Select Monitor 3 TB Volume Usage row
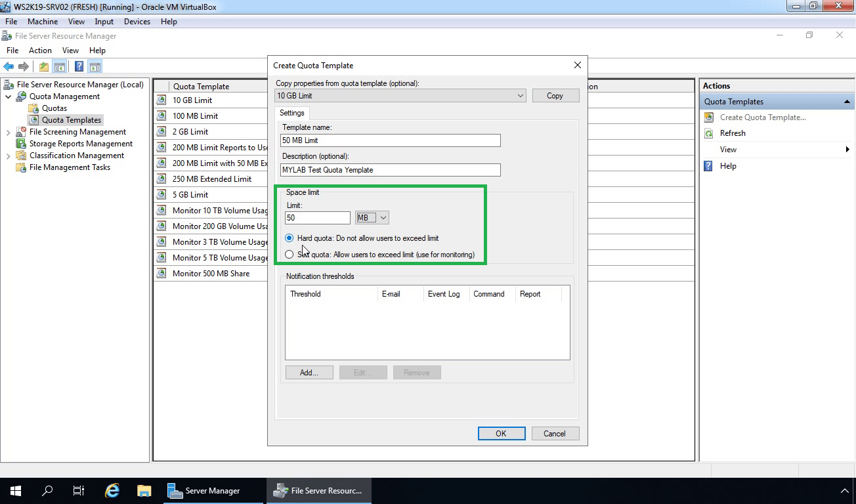Screen dimensions: 856x504 [211, 242]
